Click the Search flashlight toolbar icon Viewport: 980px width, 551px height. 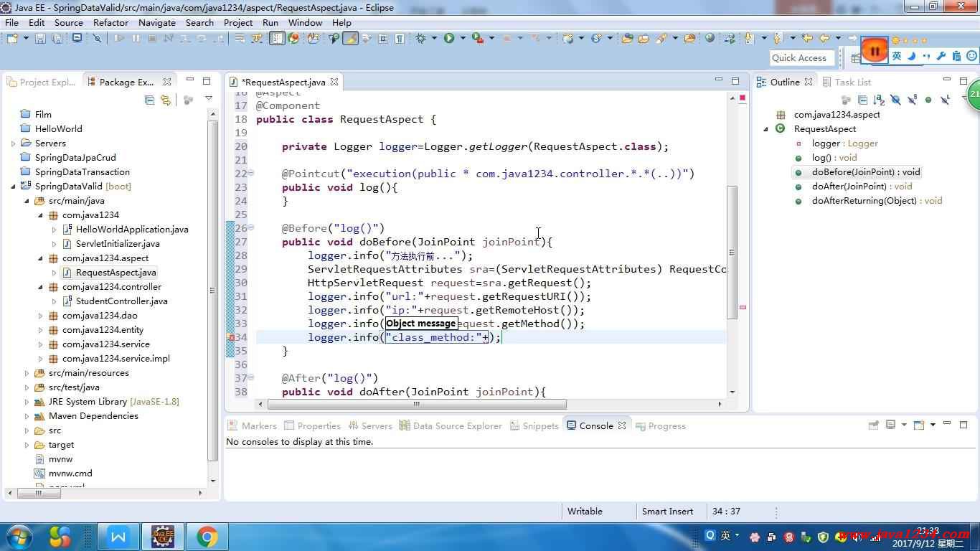point(661,38)
